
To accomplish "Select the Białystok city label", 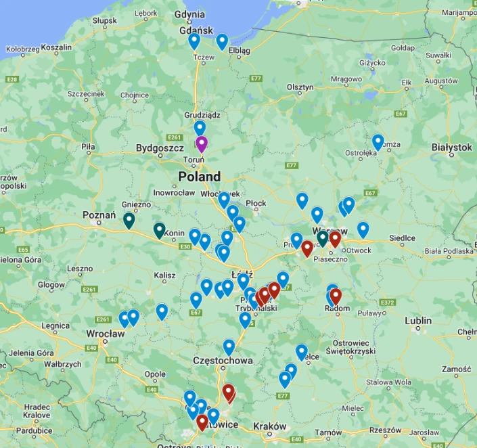I will (x=451, y=147).
